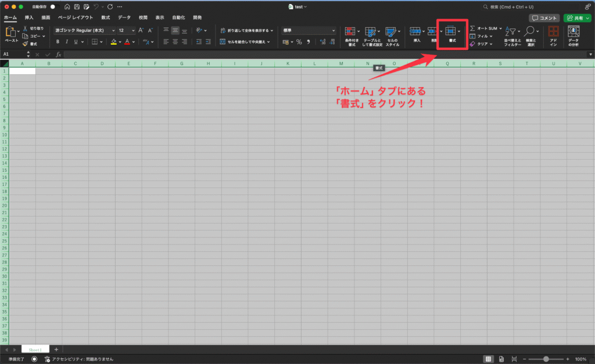This screenshot has width=595, height=364.
Task: Expand the borders dropdown arrow
Action: point(101,42)
